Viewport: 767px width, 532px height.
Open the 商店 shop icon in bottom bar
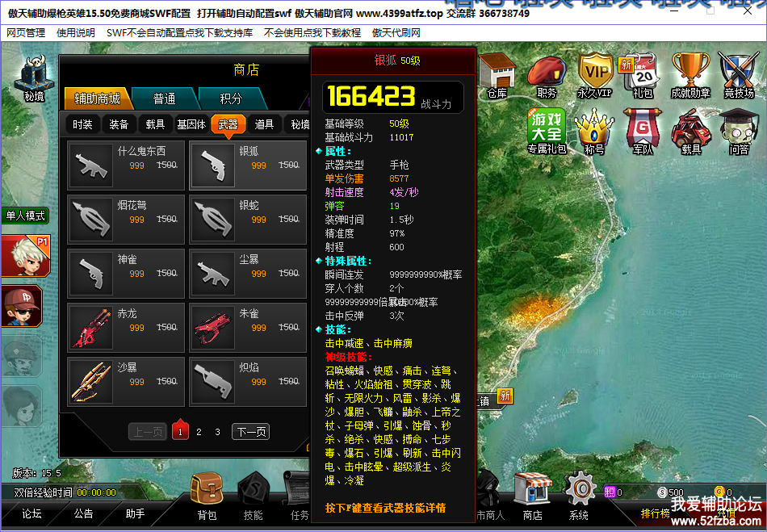coord(533,496)
